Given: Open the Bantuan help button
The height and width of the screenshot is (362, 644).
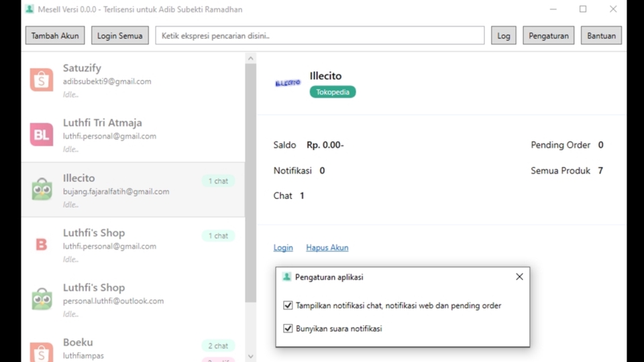Looking at the screenshot, I should tap(601, 36).
